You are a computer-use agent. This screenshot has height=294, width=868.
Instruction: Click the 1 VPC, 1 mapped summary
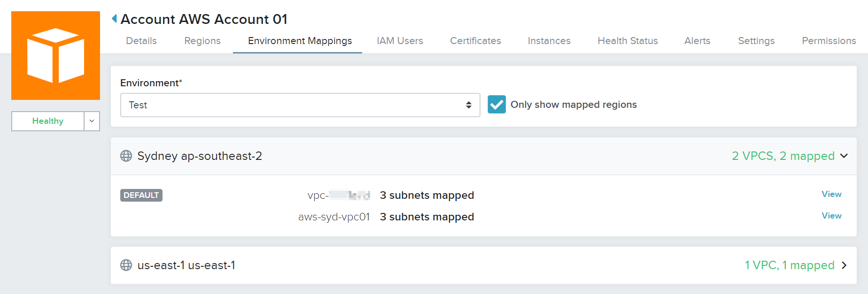pyautogui.click(x=790, y=265)
